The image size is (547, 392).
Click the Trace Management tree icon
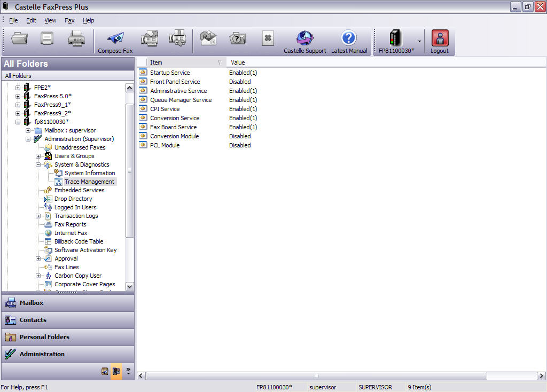58,182
